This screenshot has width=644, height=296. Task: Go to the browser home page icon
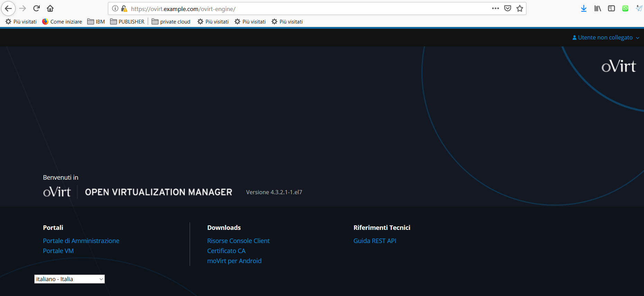tap(50, 8)
